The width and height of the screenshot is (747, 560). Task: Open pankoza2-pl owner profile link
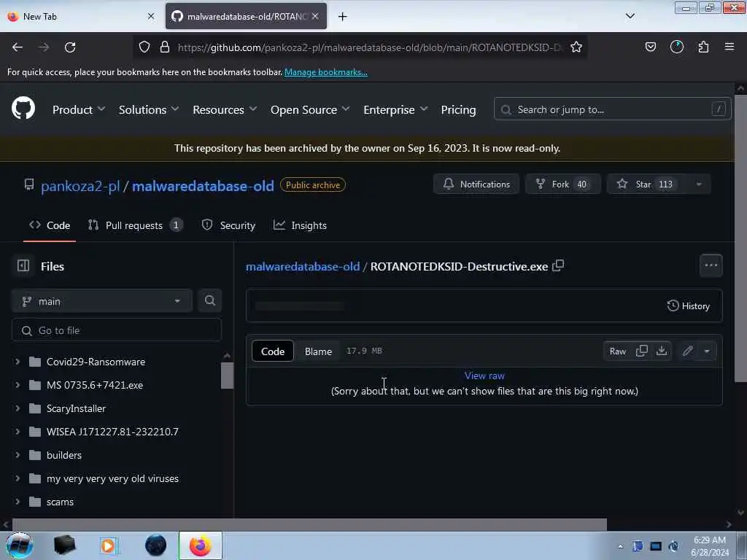[x=80, y=186]
